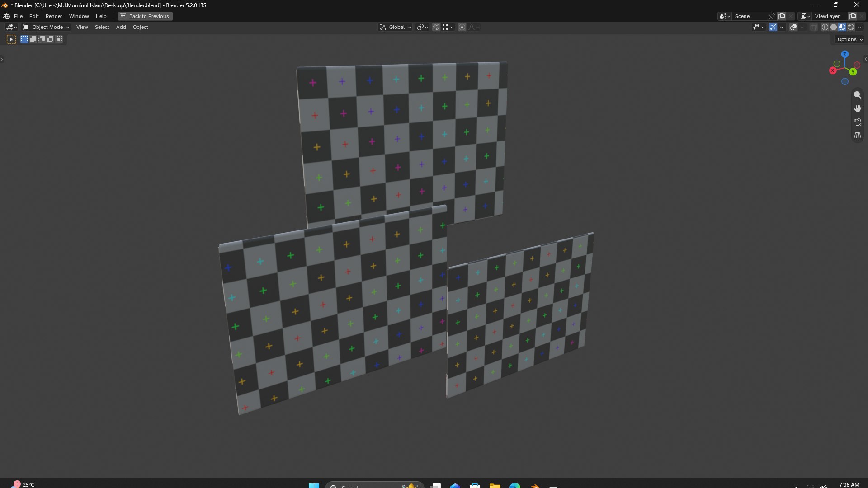This screenshot has width=868, height=488.
Task: Click the Move view hand icon
Action: [857, 108]
